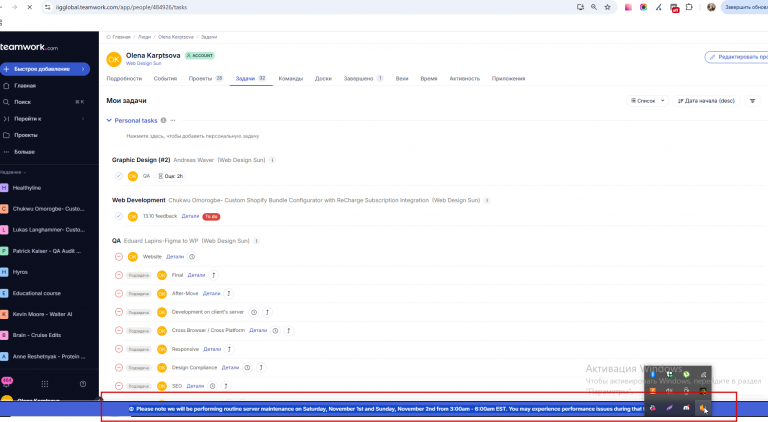The height and width of the screenshot is (422, 768).
Task: Click the clock icon on Cross Browser row
Action: coord(275,331)
